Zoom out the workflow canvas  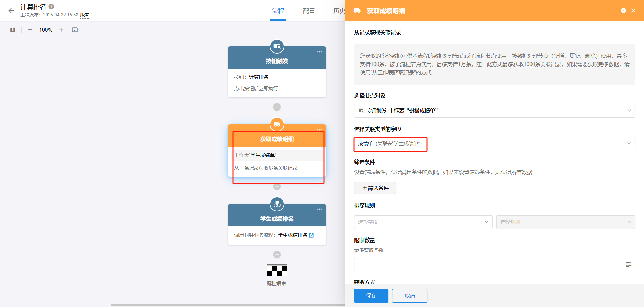(x=30, y=30)
